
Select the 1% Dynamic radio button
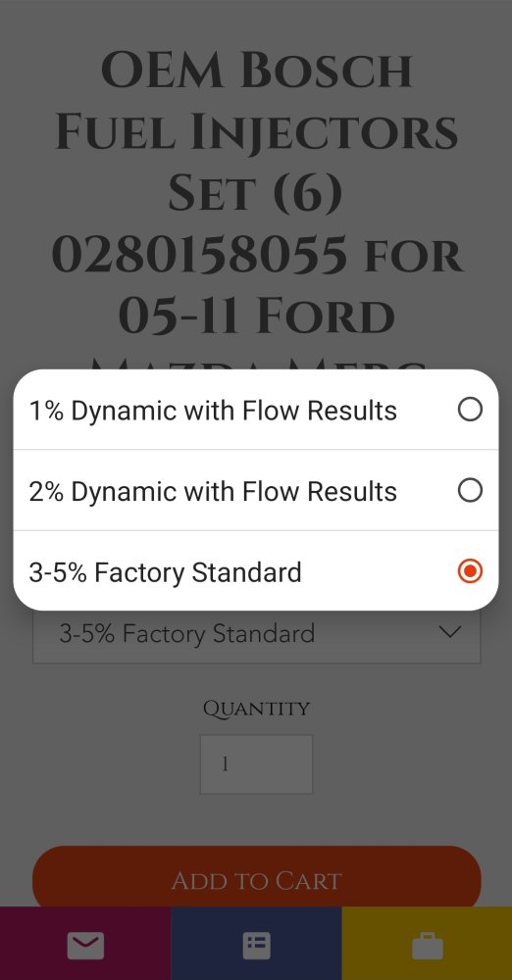pos(470,410)
